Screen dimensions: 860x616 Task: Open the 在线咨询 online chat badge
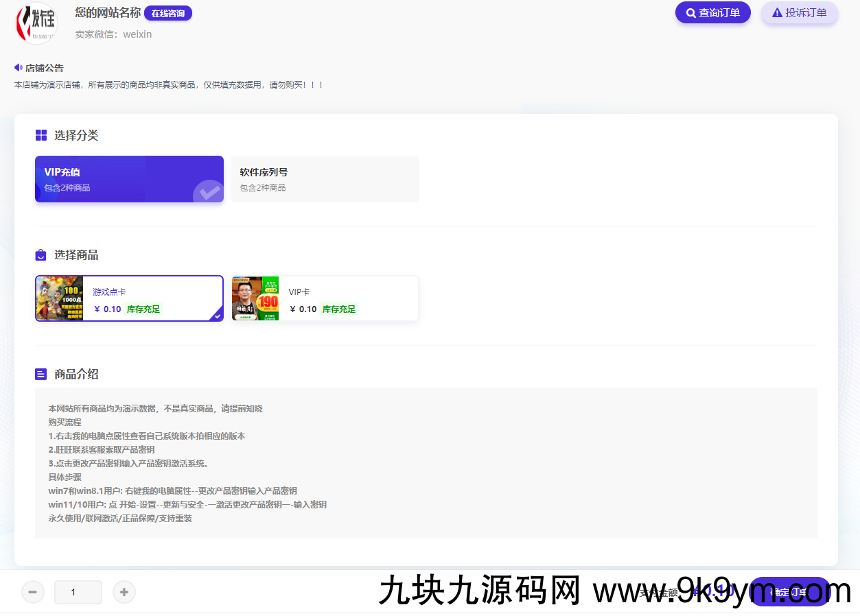click(167, 13)
